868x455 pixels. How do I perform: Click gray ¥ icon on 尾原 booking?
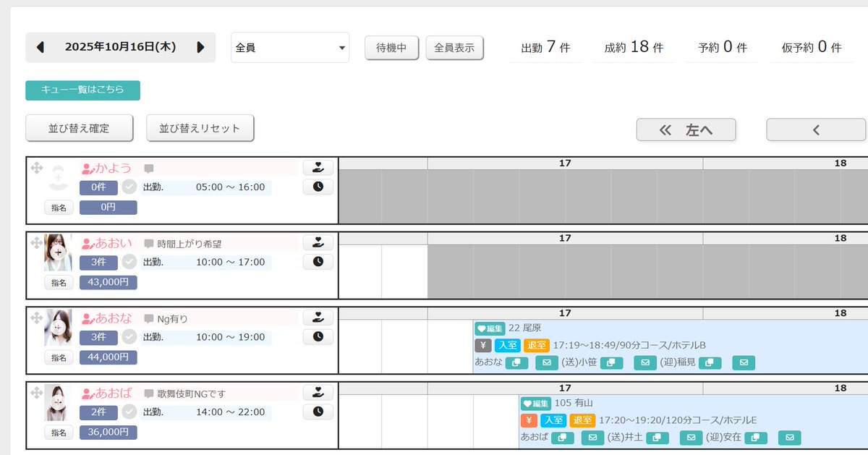point(482,346)
